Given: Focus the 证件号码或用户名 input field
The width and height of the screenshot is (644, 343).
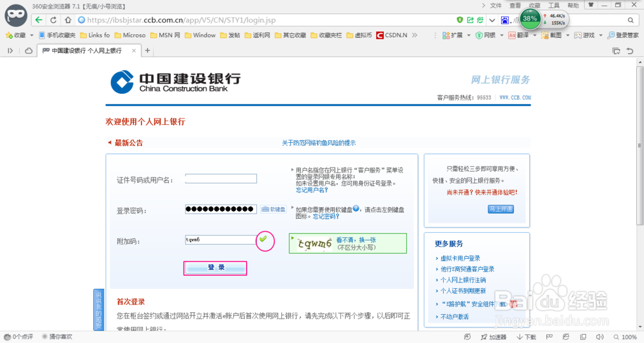Looking at the screenshot, I should click(x=221, y=178).
